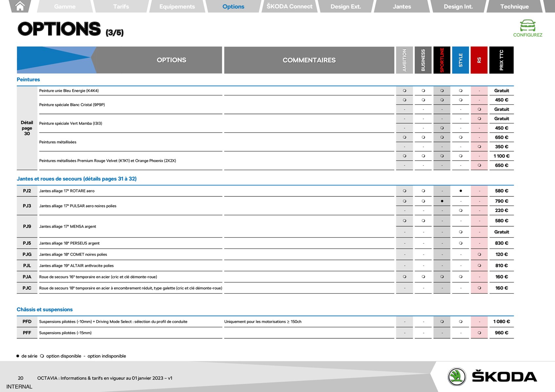This screenshot has width=555, height=392.
Task: Select Style circle for Peinture unie Bleu Energie
Action: pos(460,90)
